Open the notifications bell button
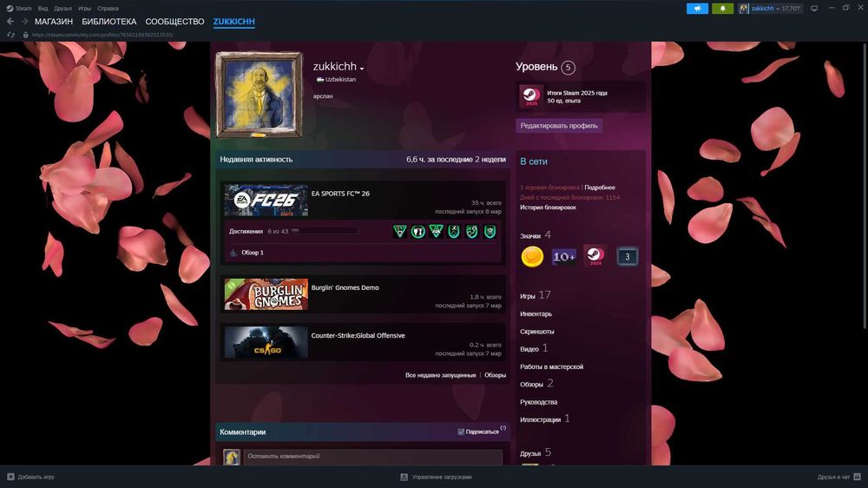Image resolution: width=868 pixels, height=488 pixels. tap(722, 9)
